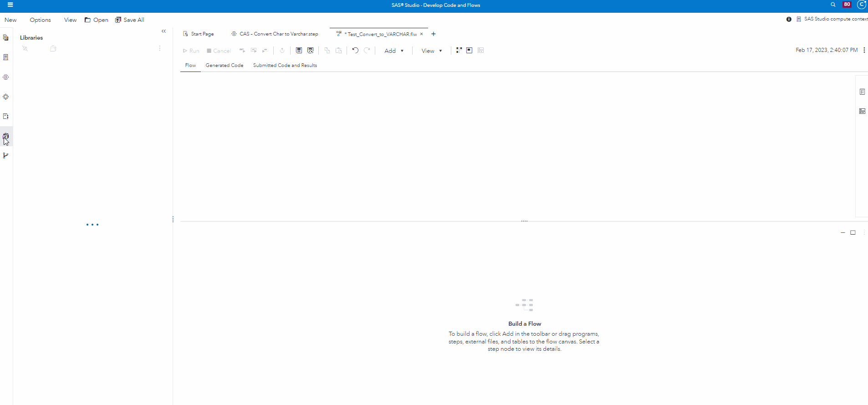Click the Open button

click(97, 20)
